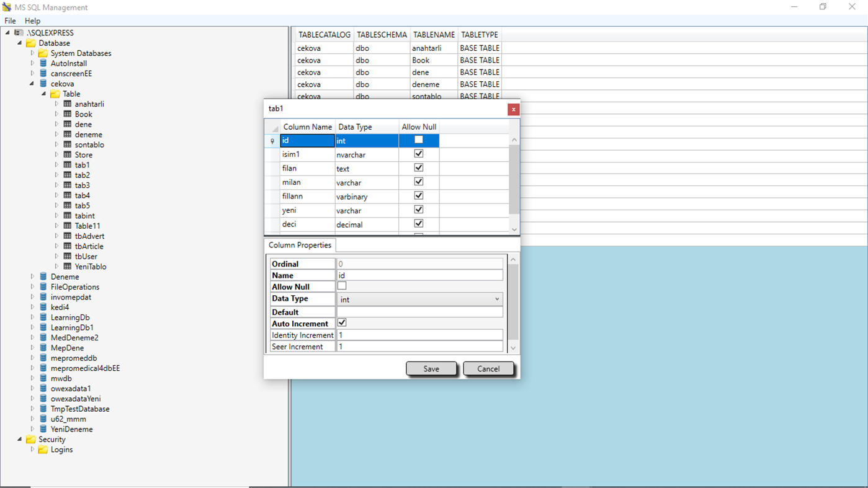Screen dimensions: 868x488
Task: Click the Data Type column header
Action: coord(367,126)
